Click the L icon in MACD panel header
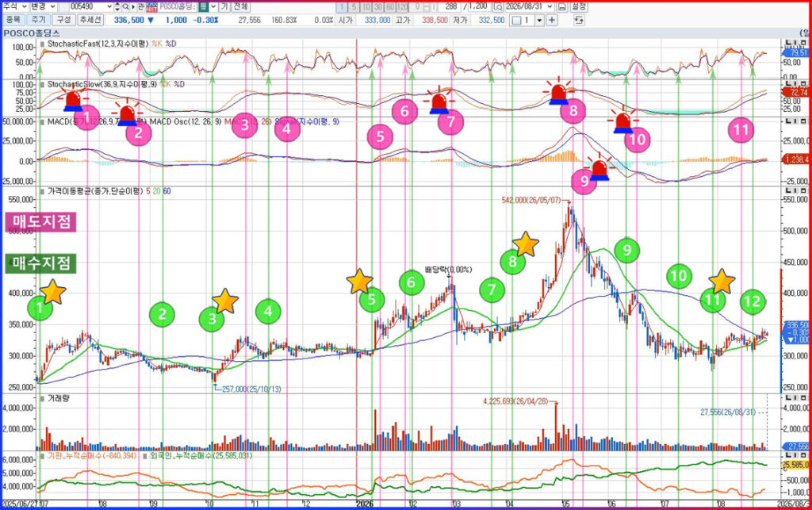812x510 pixels. (x=789, y=121)
